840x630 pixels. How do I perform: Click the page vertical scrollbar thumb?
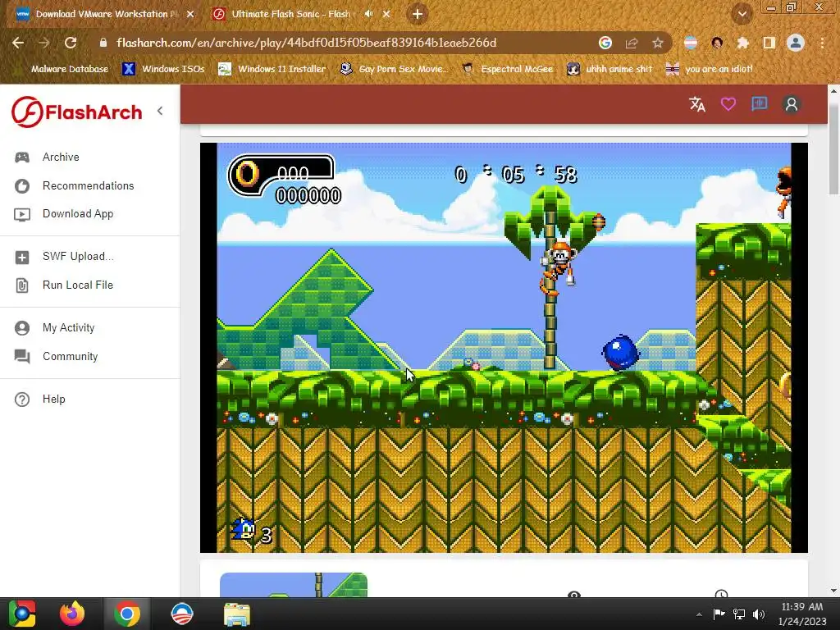833,149
